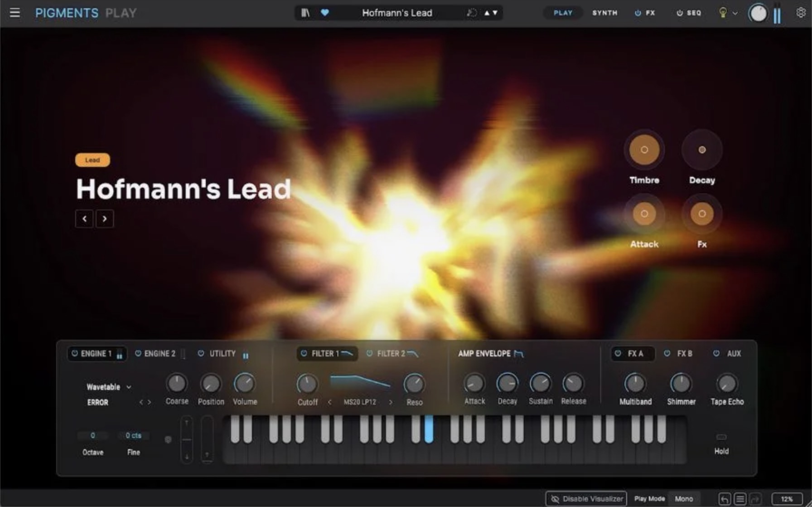Screen dimensions: 812x507
Task: Select the previous preset with up arrow
Action: [487, 13]
